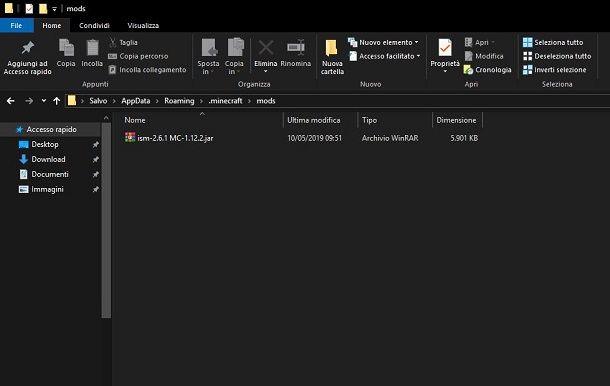Sort by Ultima modifica column
This screenshot has height=386, width=610.
click(x=314, y=120)
